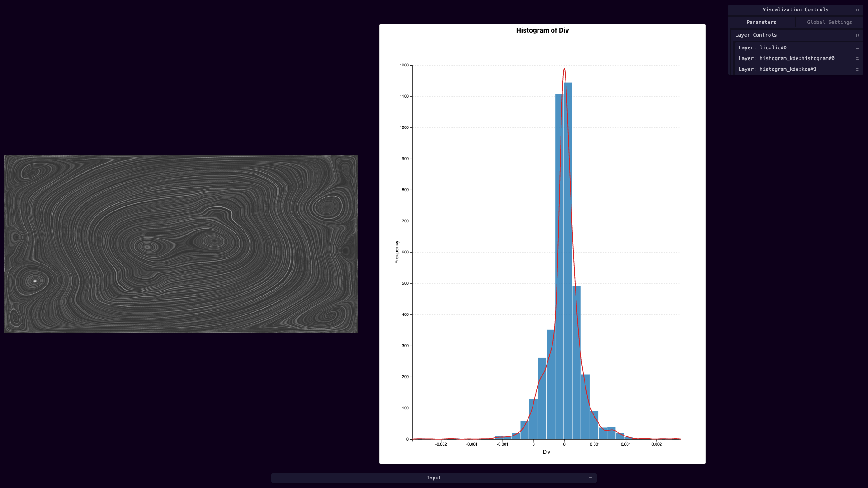Open the Input panel expand icon
Image resolution: width=868 pixels, height=488 pixels.
click(x=590, y=478)
